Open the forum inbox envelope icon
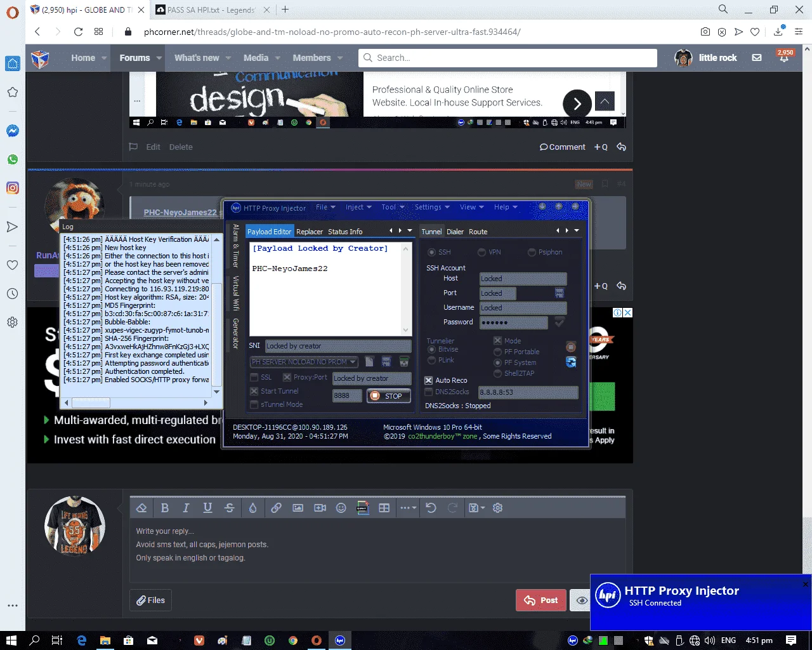The width and height of the screenshot is (812, 650). 757,58
